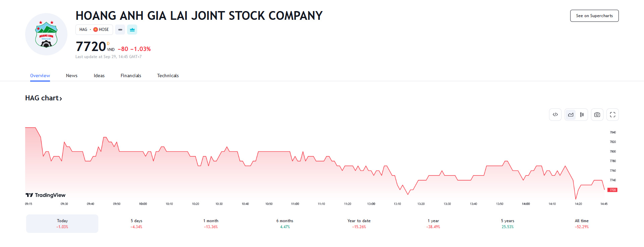
Task: Click the Hoang Anh Gia Lai logo
Action: pos(46,34)
